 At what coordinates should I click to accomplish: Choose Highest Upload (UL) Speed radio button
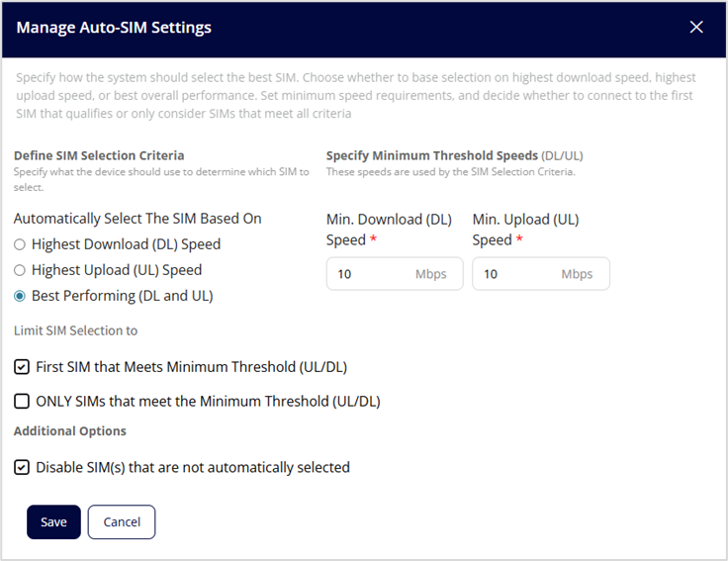tap(20, 270)
